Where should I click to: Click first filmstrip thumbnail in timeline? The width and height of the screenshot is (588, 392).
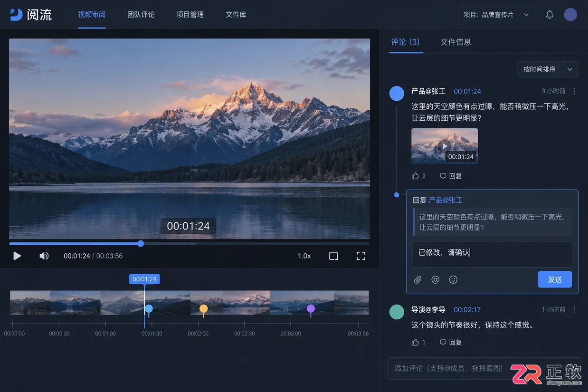pyautogui.click(x=30, y=303)
